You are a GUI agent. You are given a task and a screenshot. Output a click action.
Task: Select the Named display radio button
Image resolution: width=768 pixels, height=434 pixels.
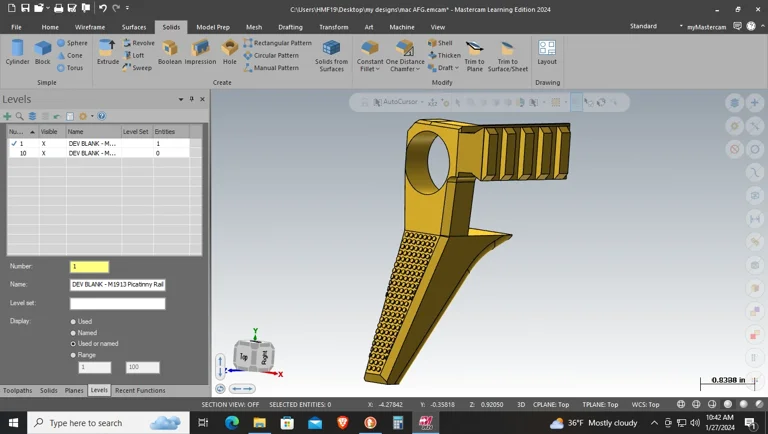pos(73,333)
